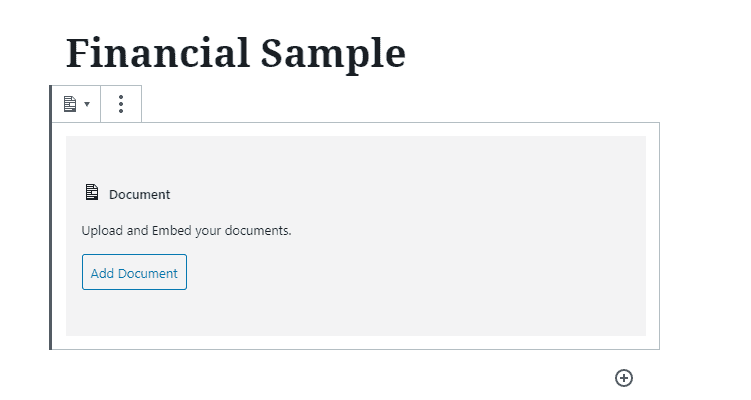Image resolution: width=751 pixels, height=400 pixels.
Task: Click the Document label in the block
Action: [x=139, y=194]
